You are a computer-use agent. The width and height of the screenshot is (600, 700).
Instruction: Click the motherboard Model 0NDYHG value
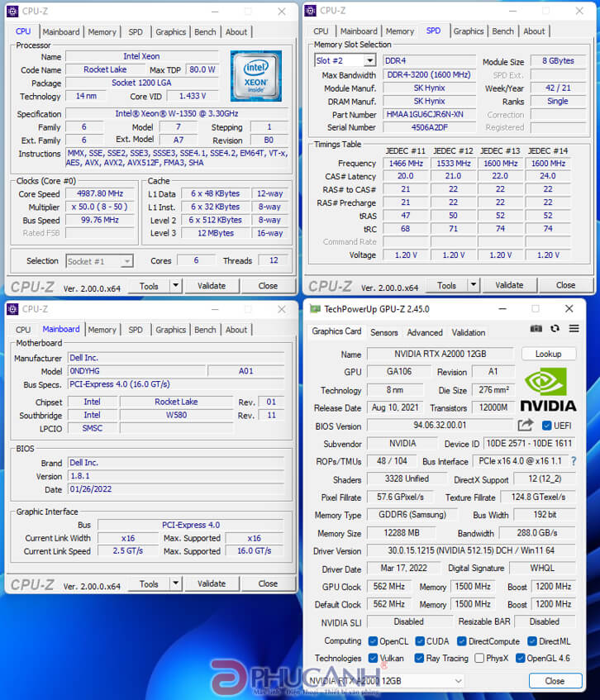point(136,371)
